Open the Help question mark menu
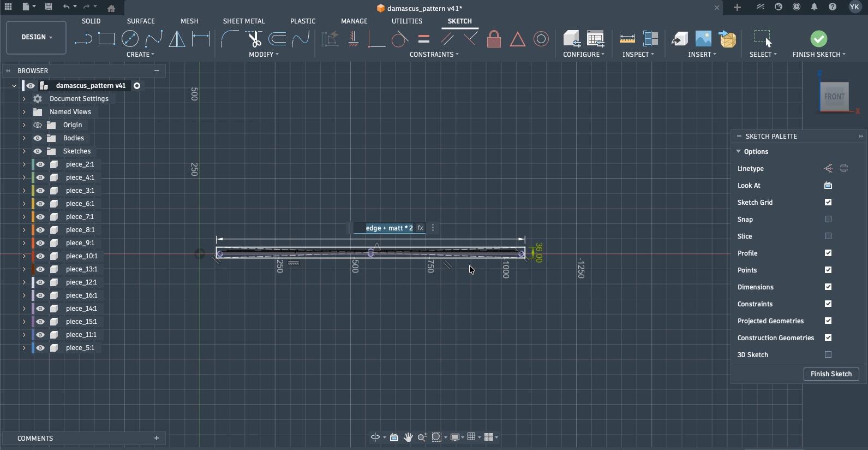Viewport: 868px width, 450px height. (833, 7)
